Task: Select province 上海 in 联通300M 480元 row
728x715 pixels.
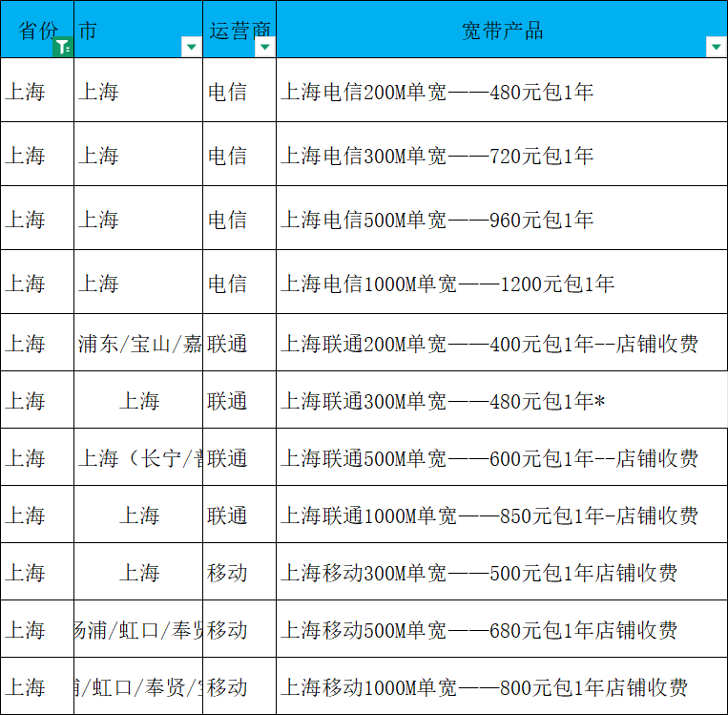Action: 25,401
